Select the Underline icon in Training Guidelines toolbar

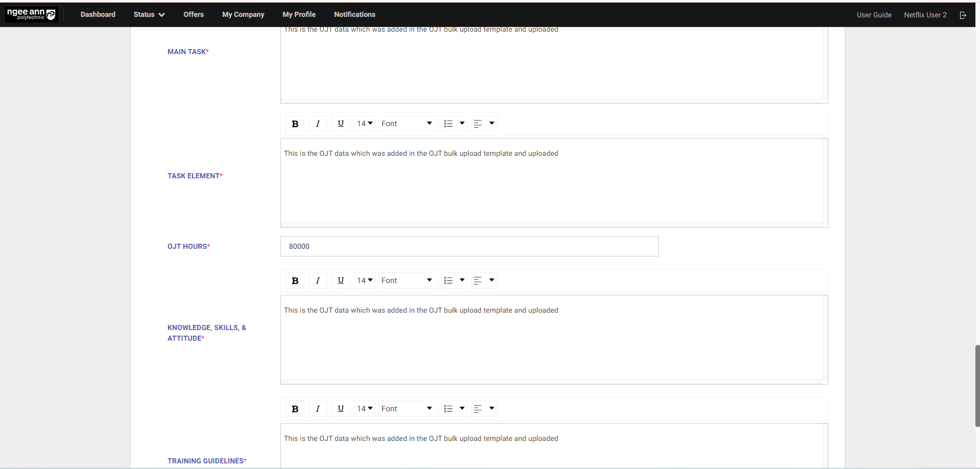[341, 408]
